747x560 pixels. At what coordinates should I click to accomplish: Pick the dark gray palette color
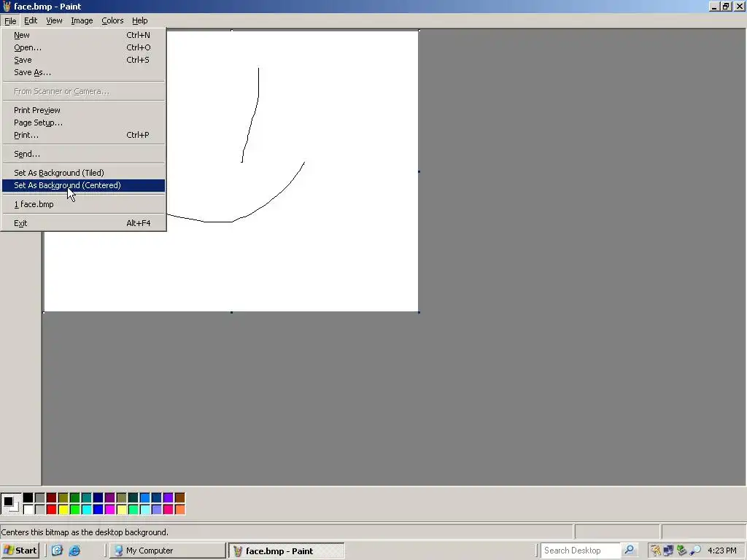point(39,497)
